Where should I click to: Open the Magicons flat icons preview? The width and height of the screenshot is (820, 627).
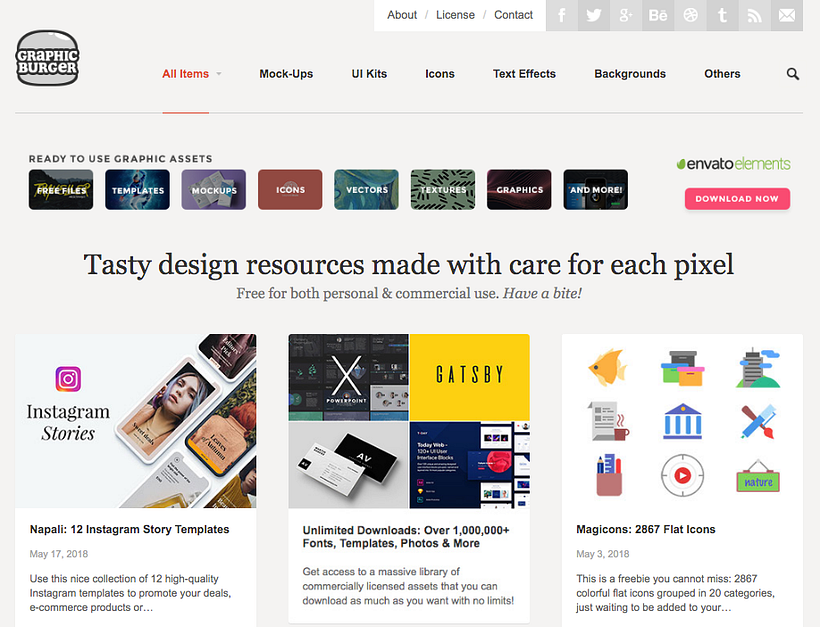point(682,421)
